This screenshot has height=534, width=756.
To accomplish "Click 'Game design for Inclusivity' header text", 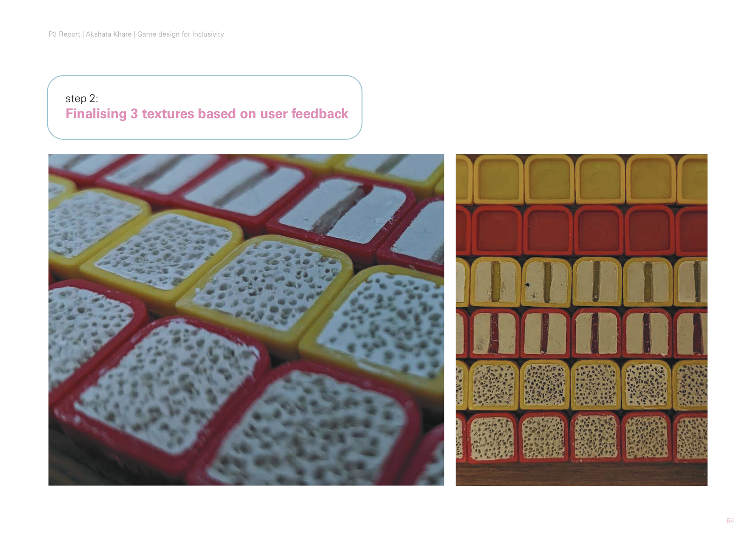I will click(x=180, y=34).
